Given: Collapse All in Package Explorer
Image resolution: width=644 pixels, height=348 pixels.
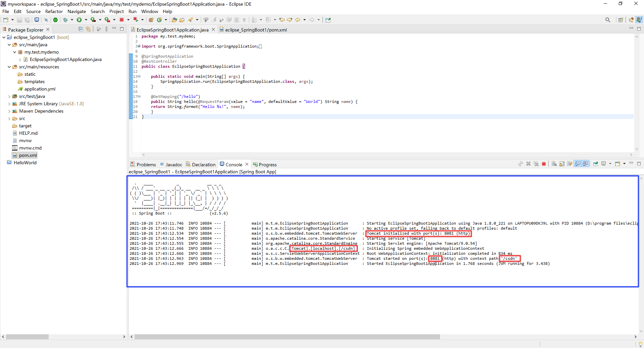Looking at the screenshot, I should [x=81, y=29].
